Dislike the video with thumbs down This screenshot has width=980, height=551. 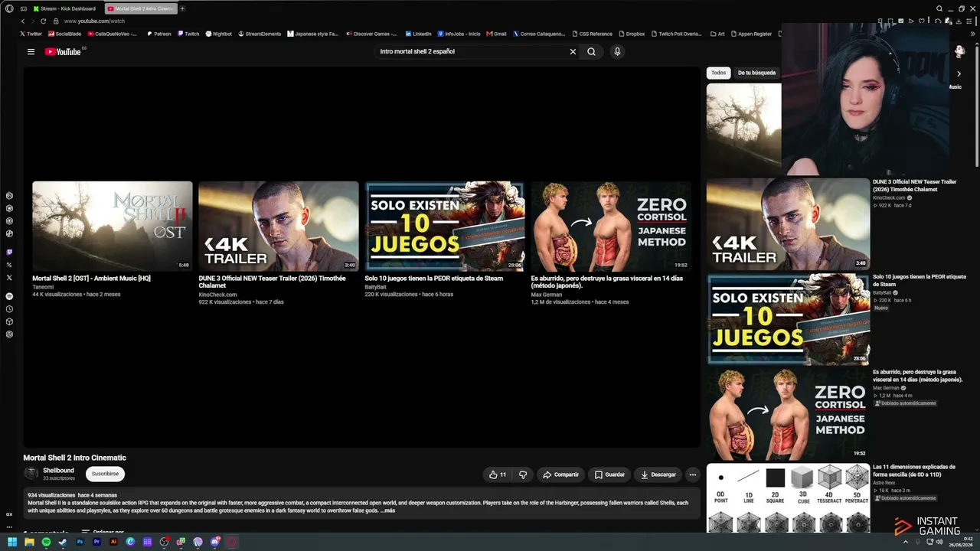pos(523,474)
